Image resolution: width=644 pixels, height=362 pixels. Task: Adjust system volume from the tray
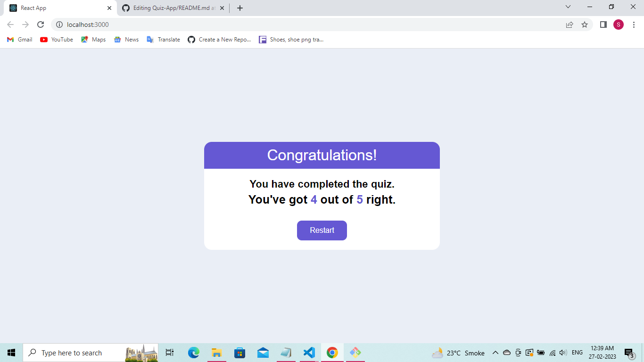[x=563, y=353]
